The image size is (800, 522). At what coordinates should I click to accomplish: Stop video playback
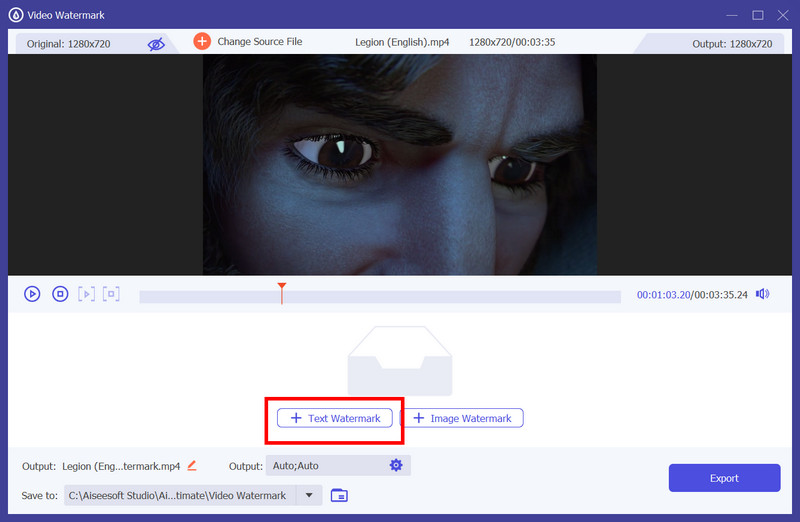[x=60, y=294]
